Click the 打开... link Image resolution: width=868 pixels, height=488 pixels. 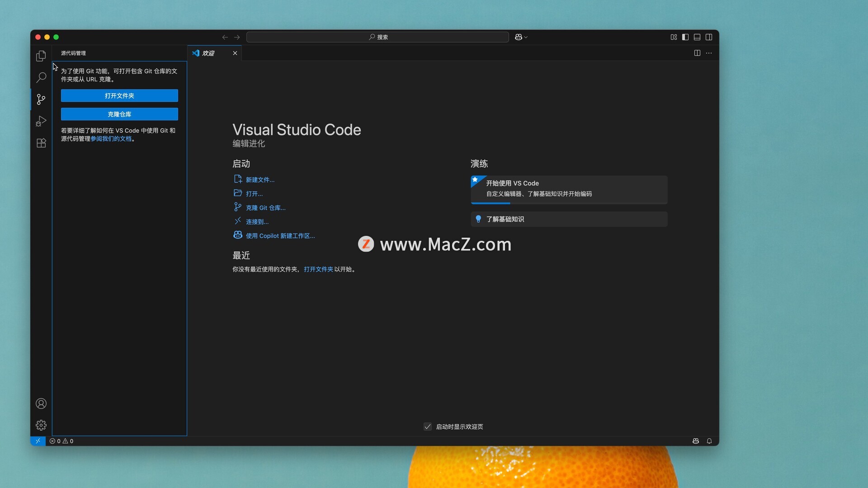click(x=254, y=193)
